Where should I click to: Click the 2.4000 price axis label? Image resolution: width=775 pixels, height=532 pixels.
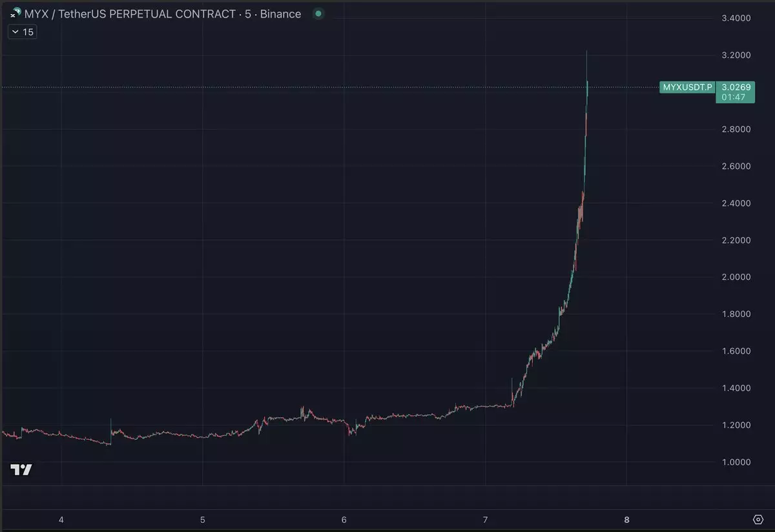point(736,203)
